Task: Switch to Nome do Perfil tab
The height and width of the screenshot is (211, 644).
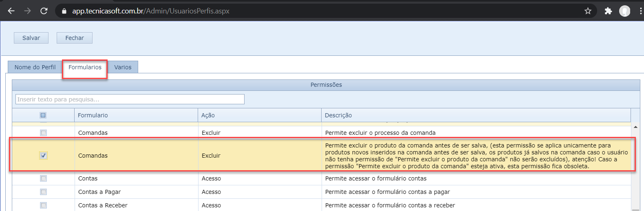Action: pos(35,67)
